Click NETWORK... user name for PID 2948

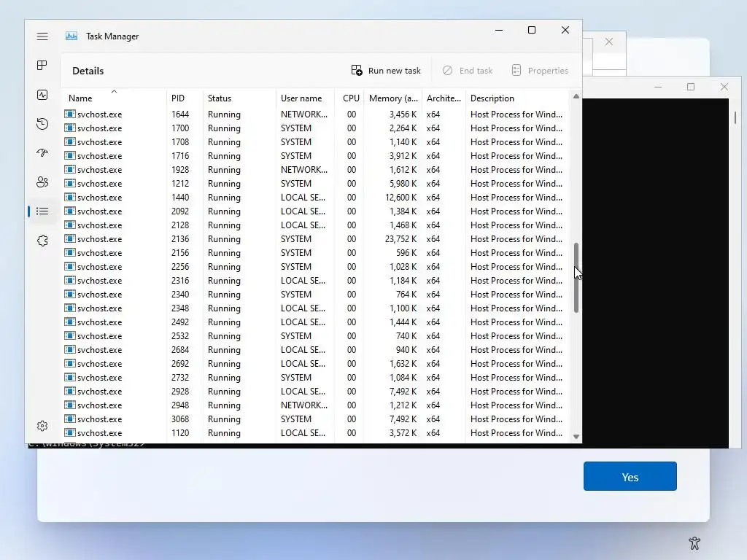(304, 405)
